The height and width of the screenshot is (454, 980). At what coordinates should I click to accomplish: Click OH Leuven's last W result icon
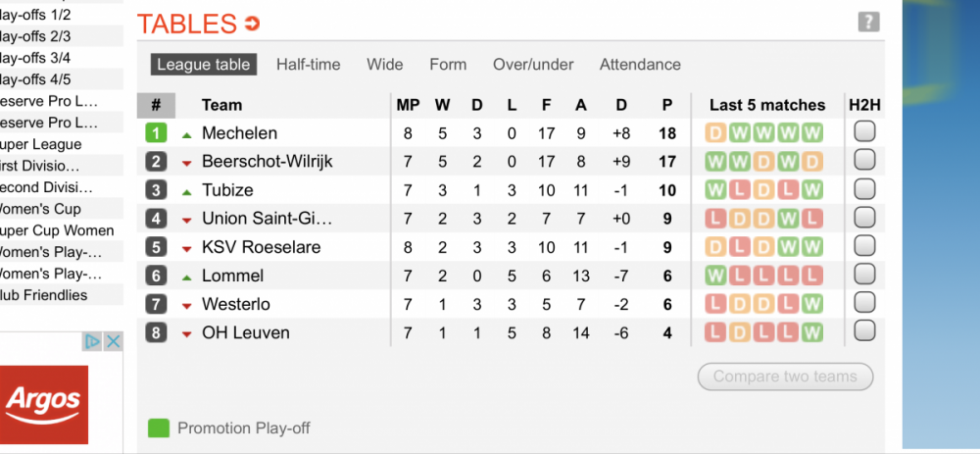tap(812, 332)
